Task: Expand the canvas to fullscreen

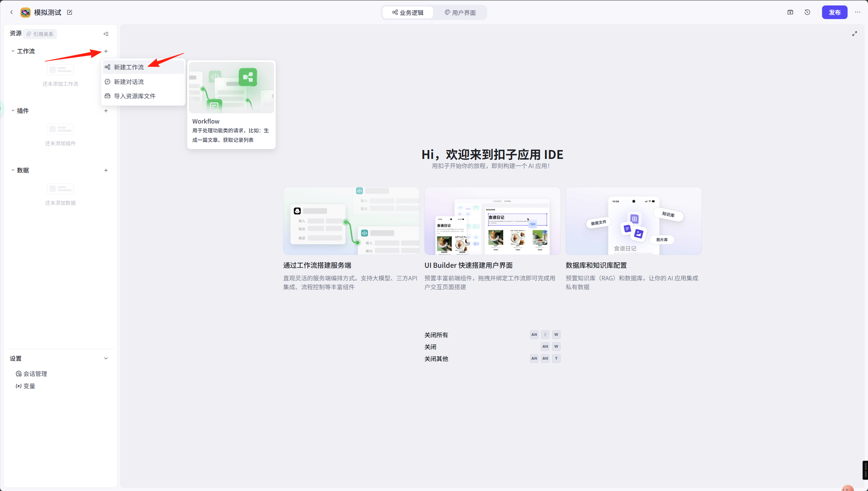Action: tap(855, 34)
